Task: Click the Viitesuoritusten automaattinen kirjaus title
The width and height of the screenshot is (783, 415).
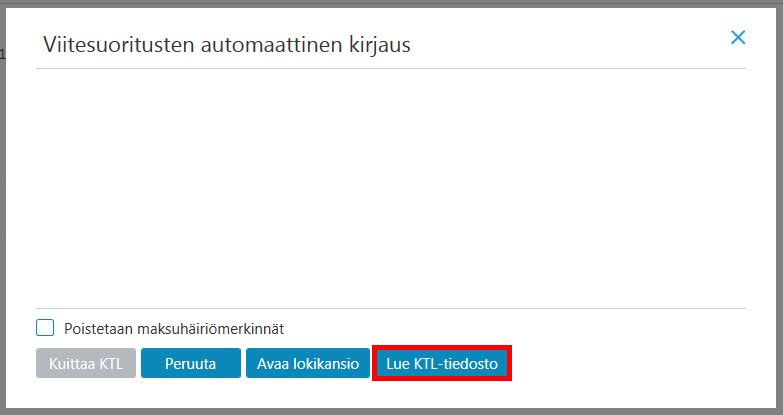Action: pos(227,44)
